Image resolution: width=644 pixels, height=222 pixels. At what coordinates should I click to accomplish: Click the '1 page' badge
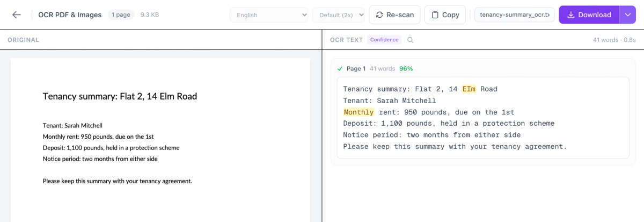[122, 15]
